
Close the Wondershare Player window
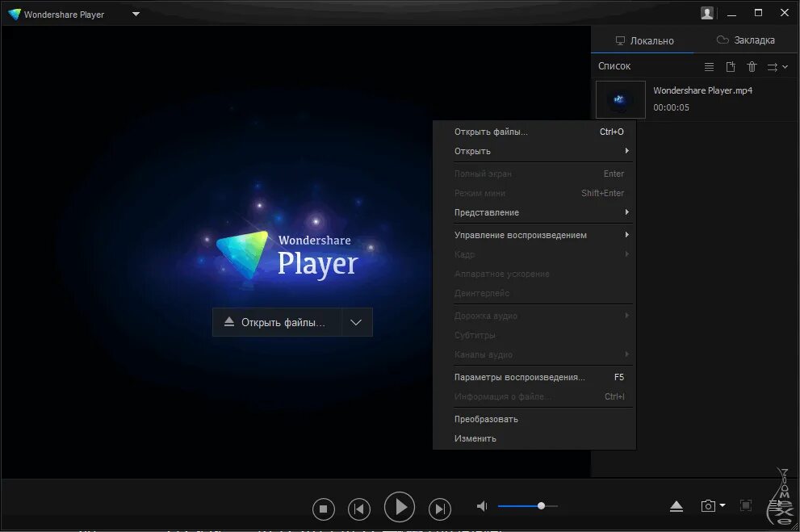pos(785,13)
